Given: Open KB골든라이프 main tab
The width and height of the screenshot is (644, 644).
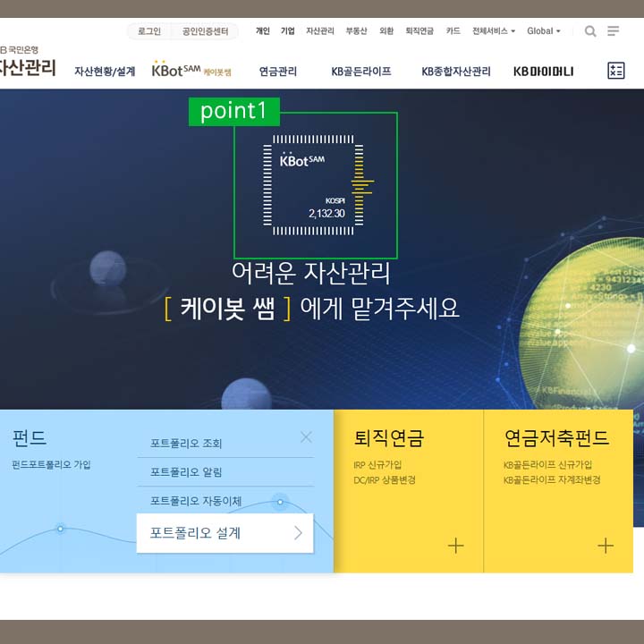Looking at the screenshot, I should pyautogui.click(x=361, y=72).
